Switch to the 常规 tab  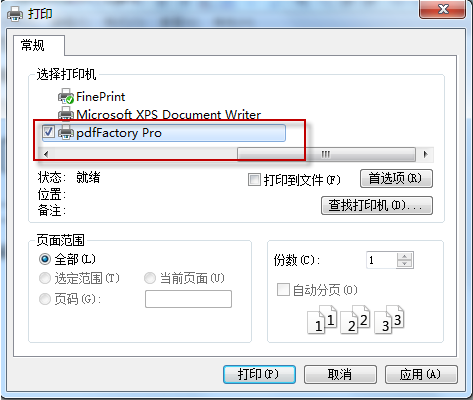[x=32, y=45]
